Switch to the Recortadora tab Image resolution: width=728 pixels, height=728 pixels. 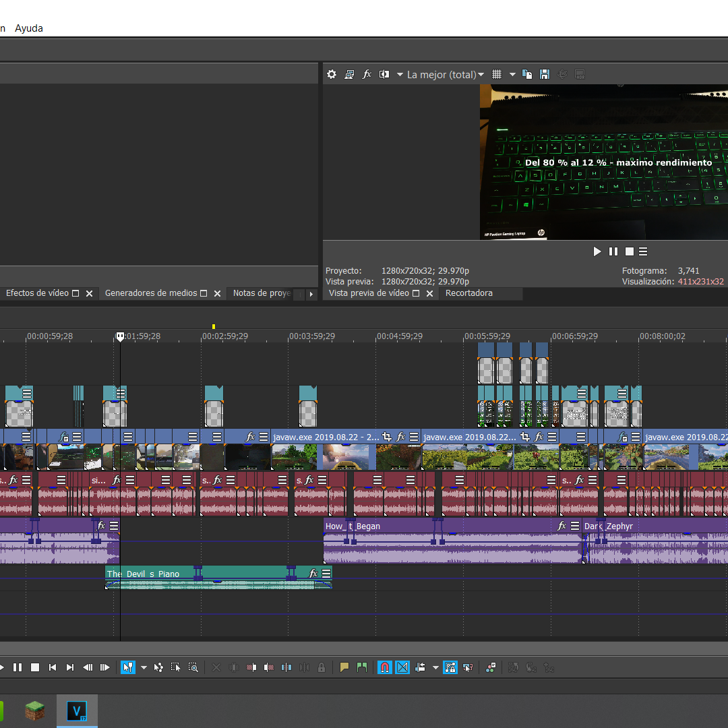pyautogui.click(x=468, y=293)
